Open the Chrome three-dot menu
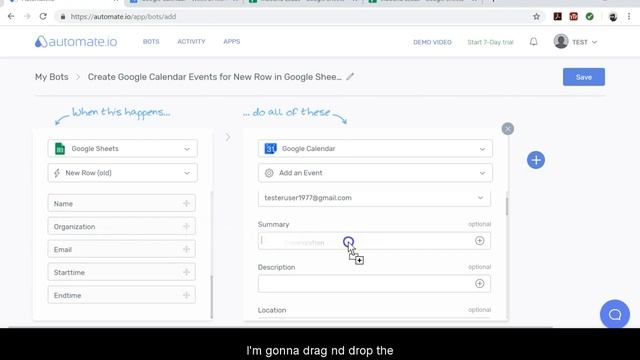 pyautogui.click(x=629, y=17)
